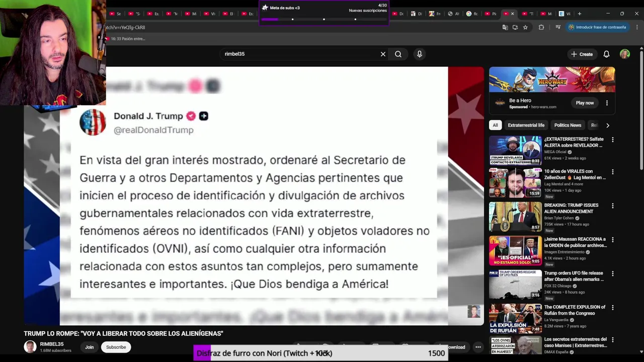This screenshot has width=644, height=362.
Task: Show more filter chips with right arrow
Action: pos(607,125)
